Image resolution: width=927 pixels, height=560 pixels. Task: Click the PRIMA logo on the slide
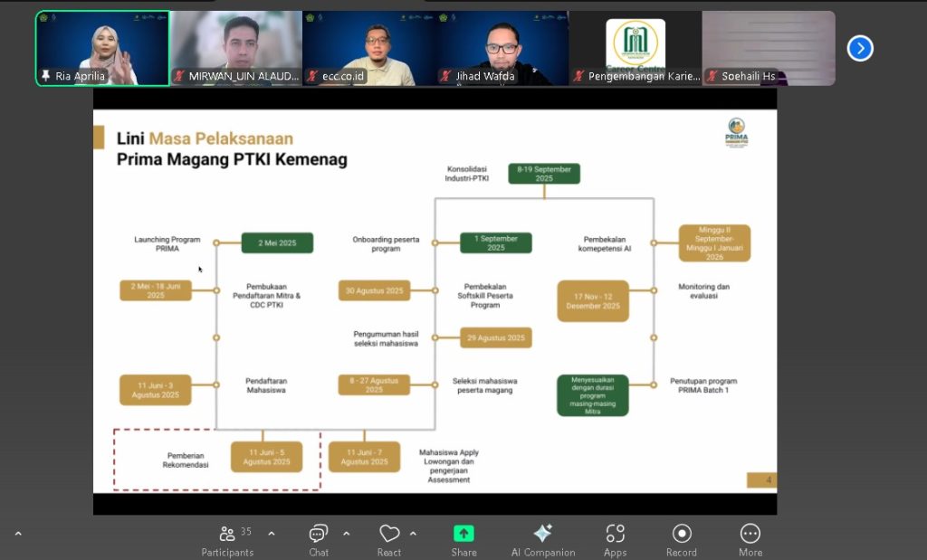[736, 132]
